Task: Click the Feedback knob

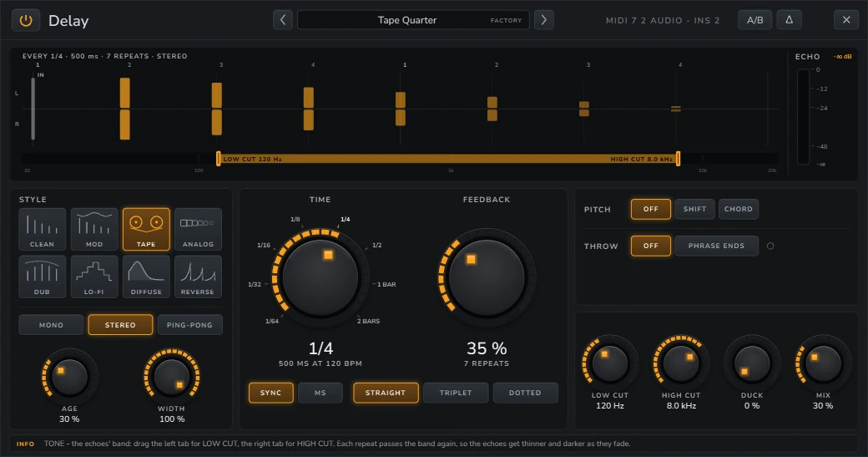Action: click(487, 277)
